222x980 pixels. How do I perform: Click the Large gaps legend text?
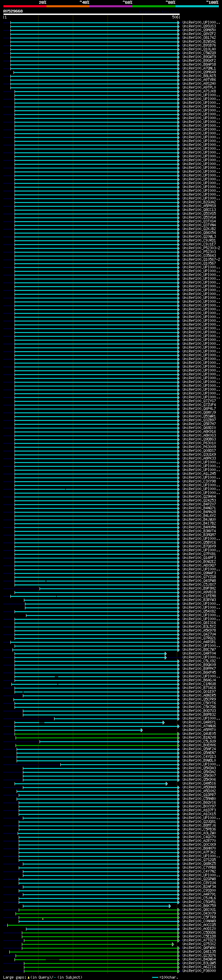pyautogui.click(x=43, y=977)
